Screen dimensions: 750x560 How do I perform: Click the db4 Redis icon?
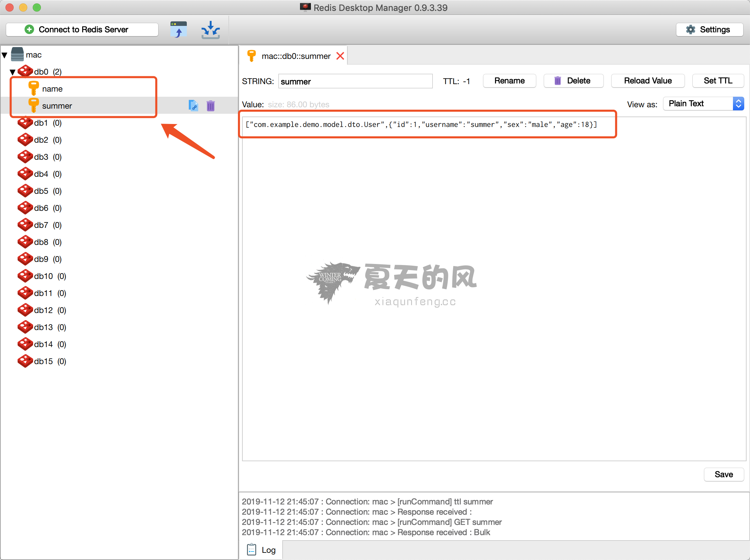(x=25, y=174)
